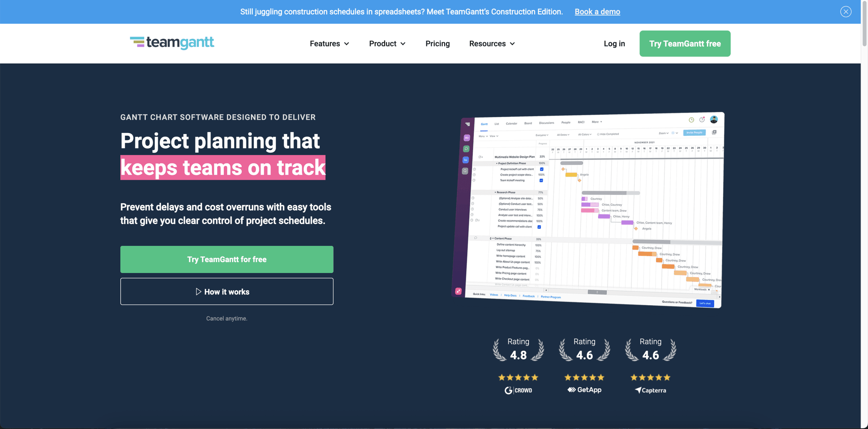Collapse the Content Phase group

[x=493, y=238]
